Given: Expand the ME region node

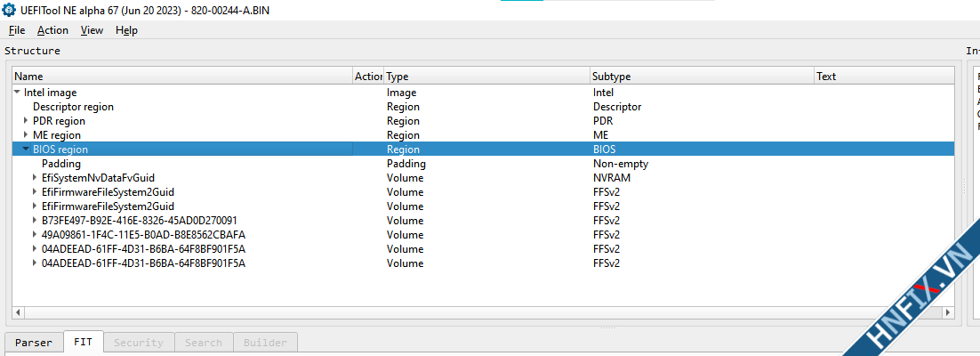Looking at the screenshot, I should [26, 135].
